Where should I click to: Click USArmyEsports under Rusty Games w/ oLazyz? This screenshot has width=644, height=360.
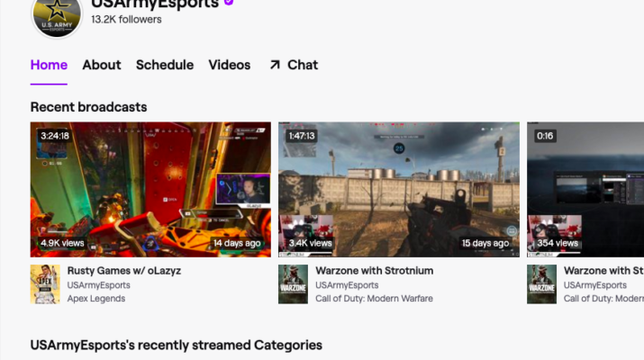[98, 285]
